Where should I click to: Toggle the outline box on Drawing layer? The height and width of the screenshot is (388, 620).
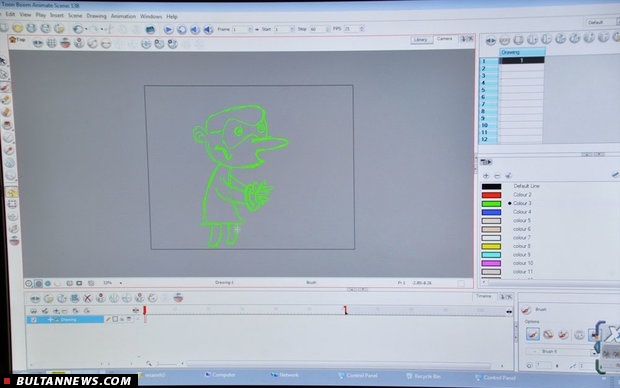(115, 319)
